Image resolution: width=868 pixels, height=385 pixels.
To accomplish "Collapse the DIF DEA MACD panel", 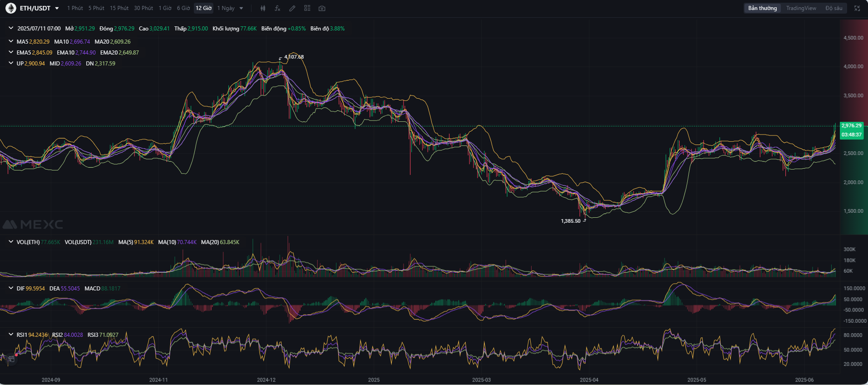I will click(11, 288).
